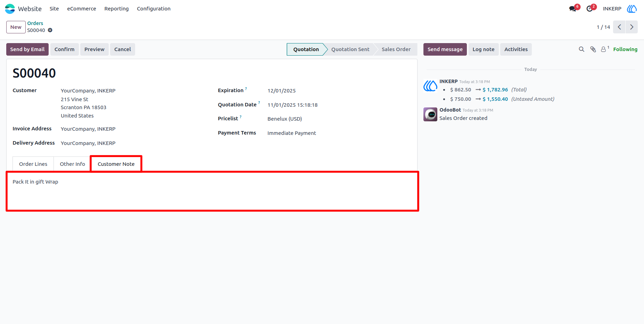Click the INKERP username in the top bar
This screenshot has height=324, width=644.
612,9
